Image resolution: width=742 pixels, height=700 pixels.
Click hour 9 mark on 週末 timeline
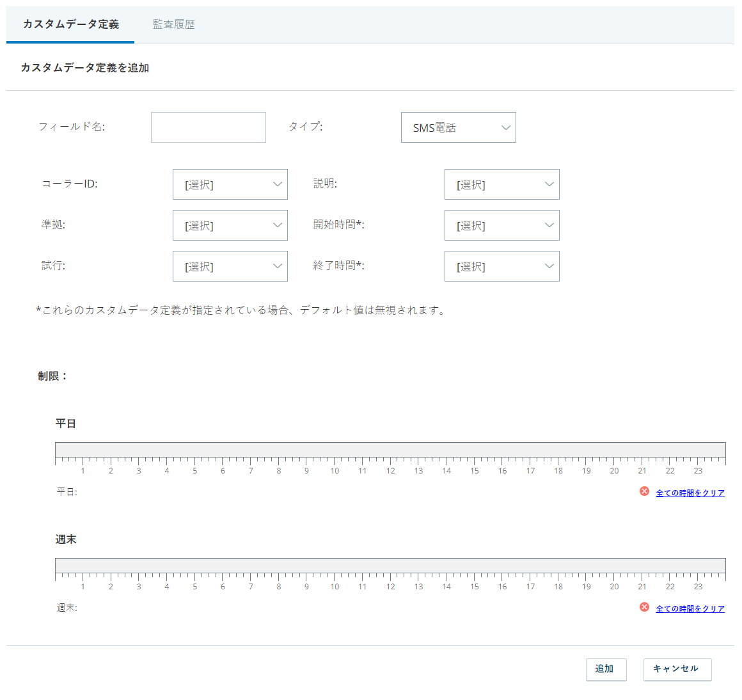point(306,586)
